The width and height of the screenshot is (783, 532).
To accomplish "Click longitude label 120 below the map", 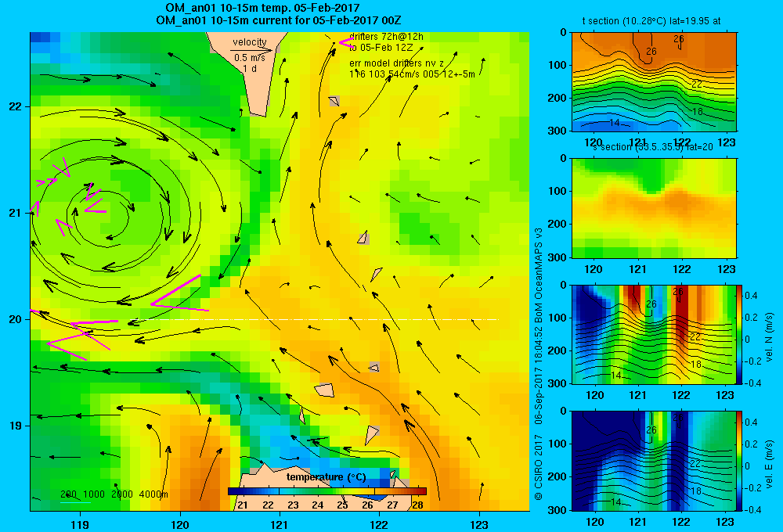I will tap(180, 524).
